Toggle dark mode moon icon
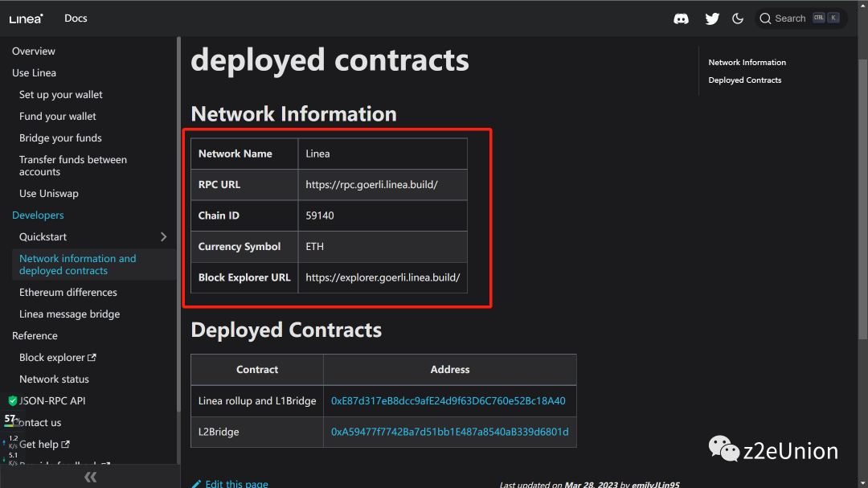This screenshot has width=868, height=488. point(738,18)
